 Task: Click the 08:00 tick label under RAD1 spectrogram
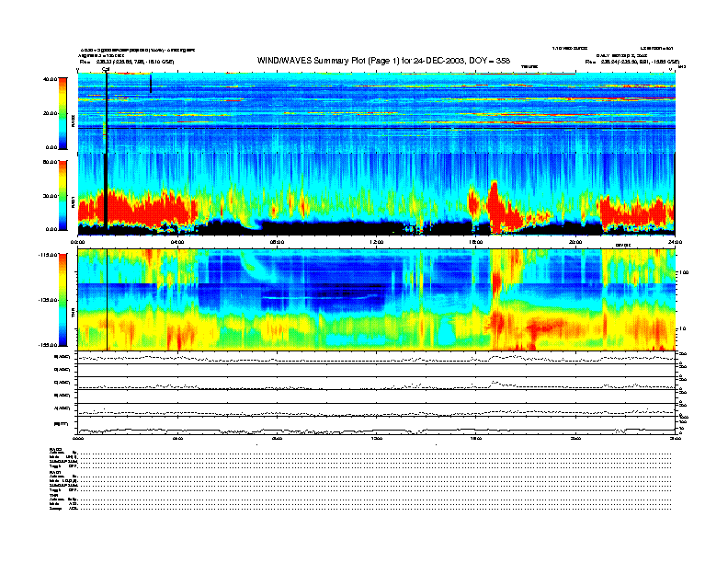(x=278, y=242)
